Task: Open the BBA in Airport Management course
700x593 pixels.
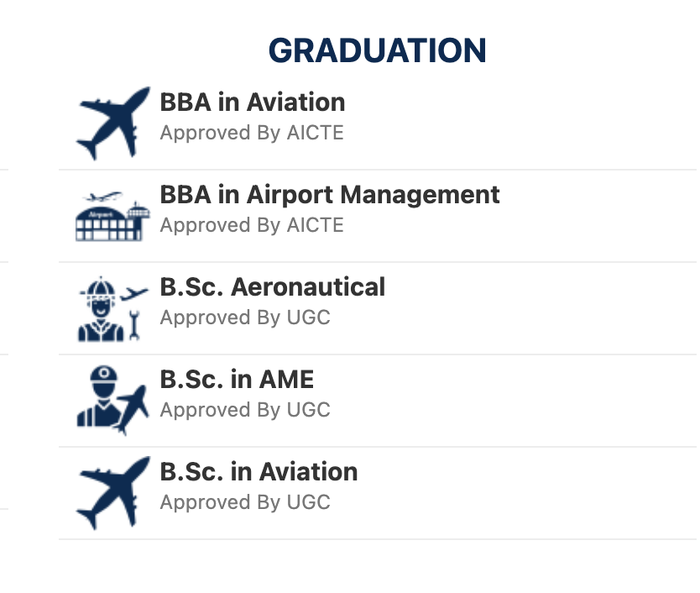Action: 330,195
